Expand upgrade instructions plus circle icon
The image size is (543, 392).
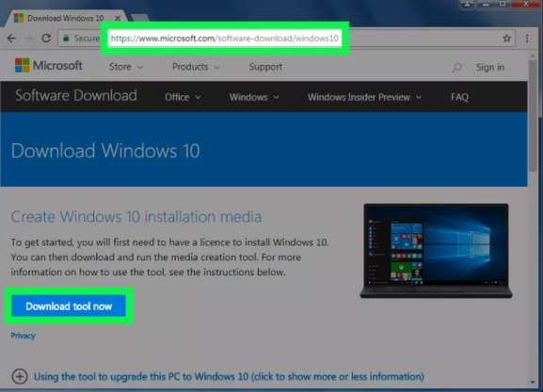(20, 376)
